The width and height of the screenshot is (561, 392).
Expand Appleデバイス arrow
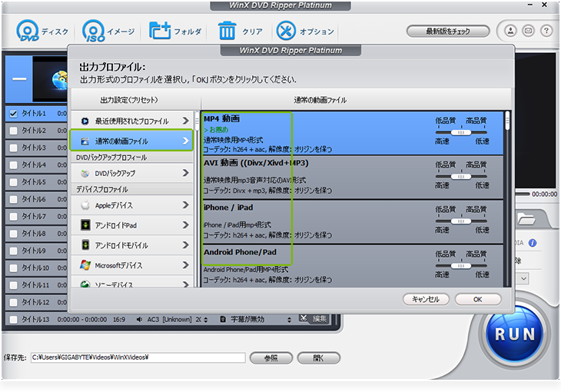coord(185,204)
